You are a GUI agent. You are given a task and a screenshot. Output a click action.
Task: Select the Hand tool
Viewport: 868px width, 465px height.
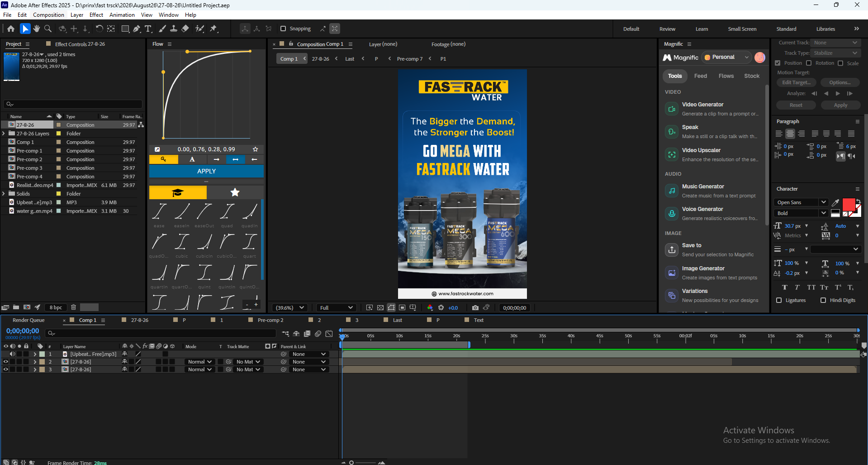pyautogui.click(x=37, y=29)
